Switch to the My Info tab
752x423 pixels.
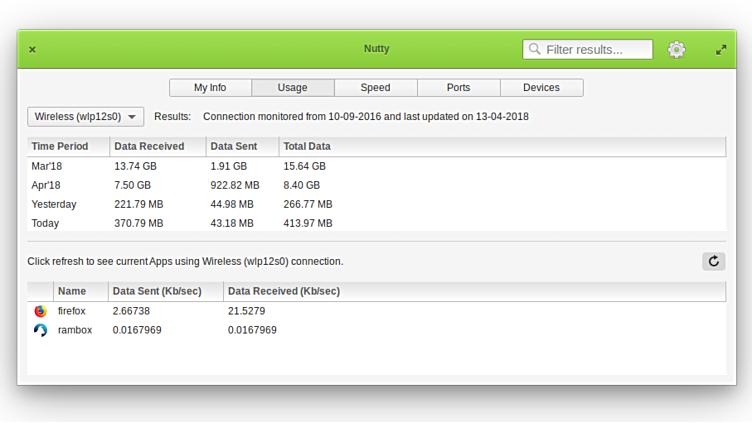(x=210, y=88)
